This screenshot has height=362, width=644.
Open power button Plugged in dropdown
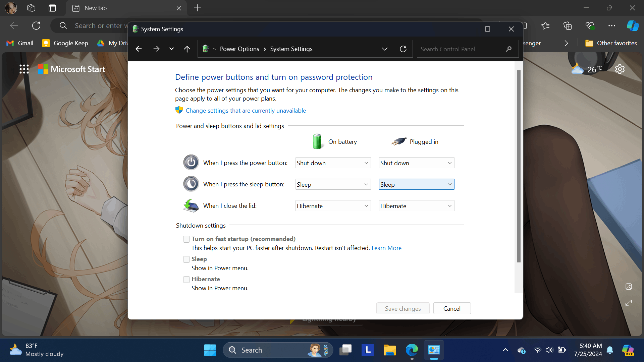[x=417, y=163]
